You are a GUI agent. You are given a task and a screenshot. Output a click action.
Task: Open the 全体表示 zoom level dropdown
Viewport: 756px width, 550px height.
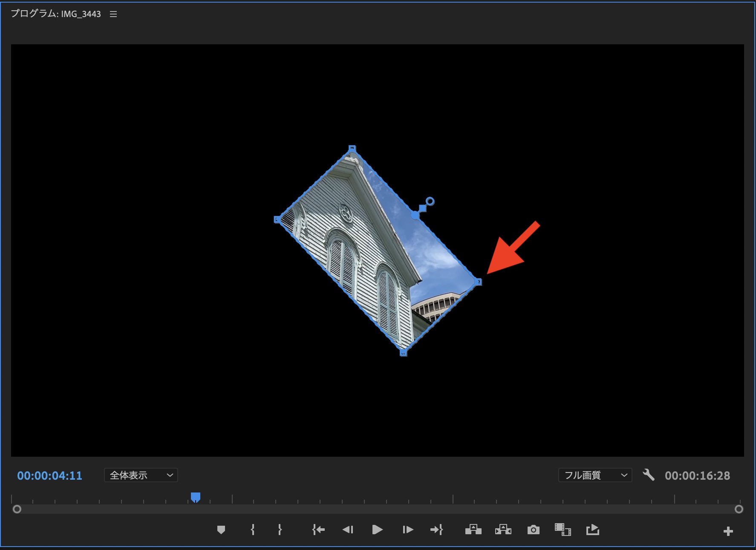[141, 475]
